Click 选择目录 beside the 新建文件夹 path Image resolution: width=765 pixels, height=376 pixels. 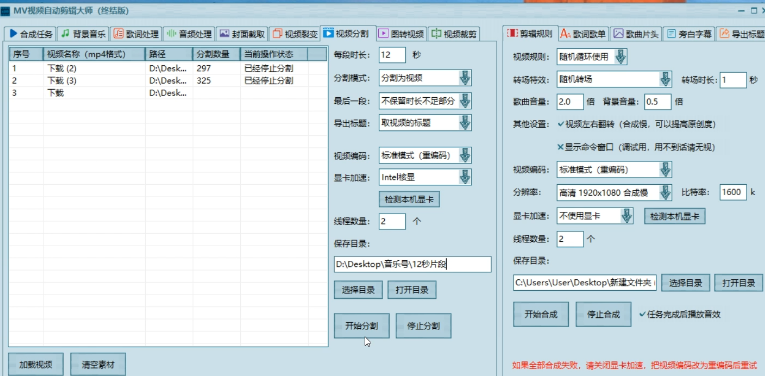click(685, 283)
